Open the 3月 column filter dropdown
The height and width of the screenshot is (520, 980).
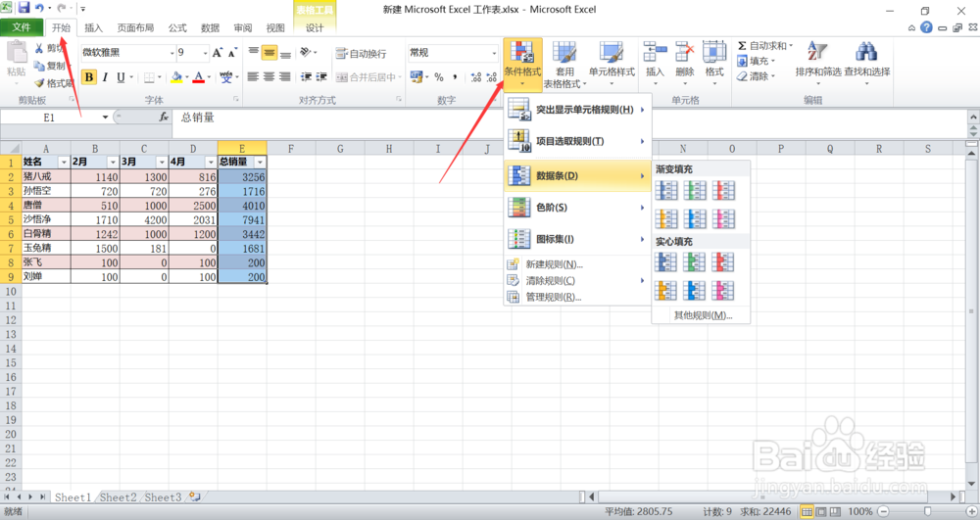(162, 163)
